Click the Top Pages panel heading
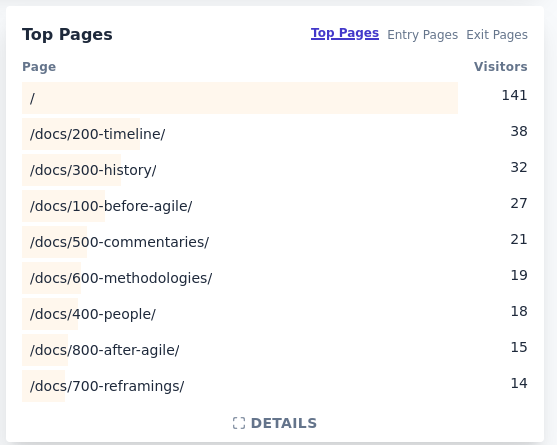The image size is (557, 445). click(x=67, y=34)
